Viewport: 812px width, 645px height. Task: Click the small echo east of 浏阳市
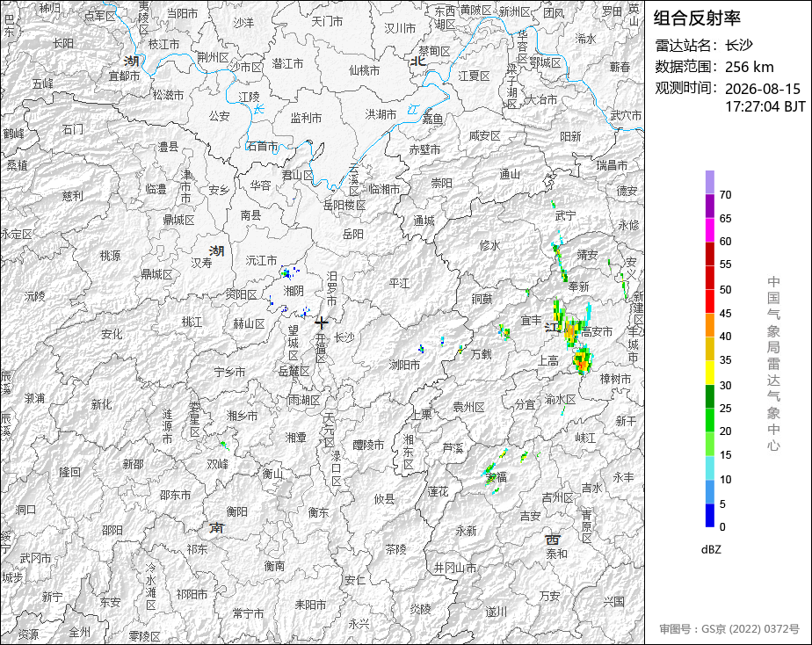422,349
